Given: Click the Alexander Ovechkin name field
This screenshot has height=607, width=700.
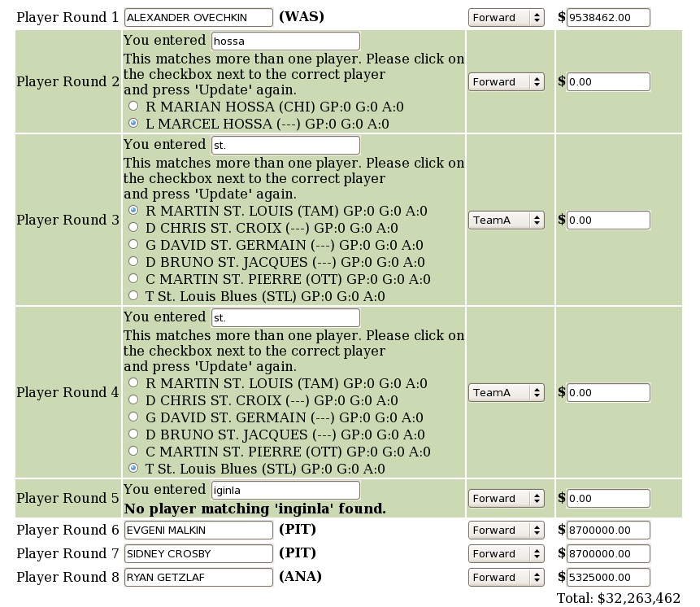Looking at the screenshot, I should [x=198, y=17].
